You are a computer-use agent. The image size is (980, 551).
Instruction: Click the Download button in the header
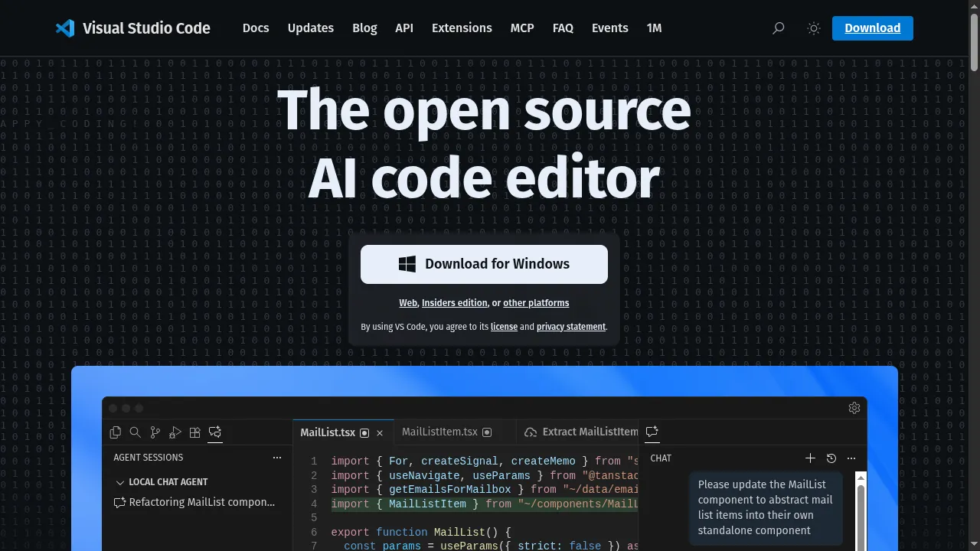point(872,28)
